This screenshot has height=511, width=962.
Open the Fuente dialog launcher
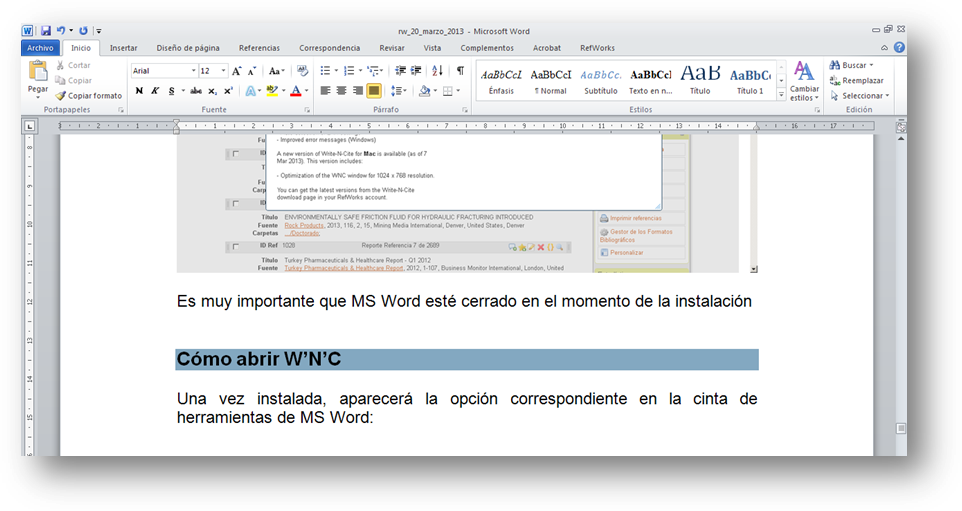tap(307, 110)
